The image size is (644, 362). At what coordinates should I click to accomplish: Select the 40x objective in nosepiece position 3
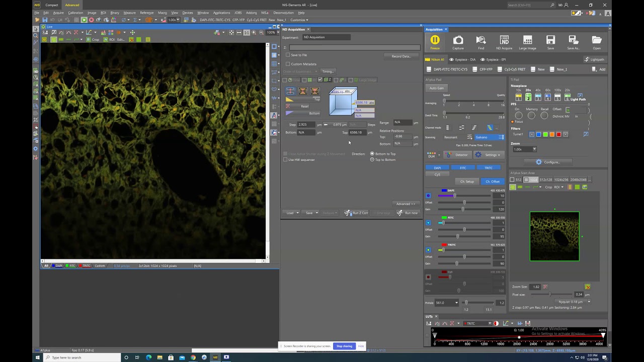tap(538, 97)
